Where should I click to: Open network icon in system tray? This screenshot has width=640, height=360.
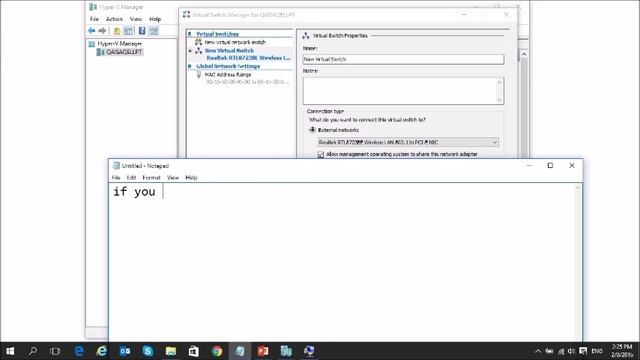(561, 351)
